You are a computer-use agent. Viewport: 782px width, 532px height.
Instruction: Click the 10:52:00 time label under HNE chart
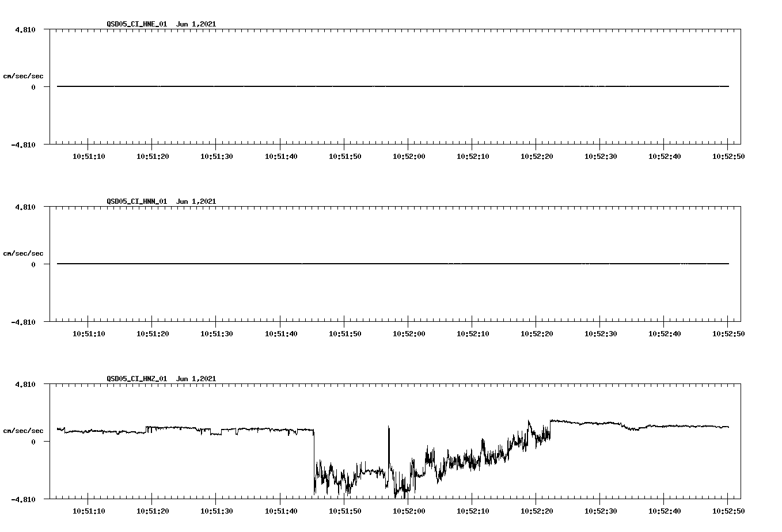point(409,157)
